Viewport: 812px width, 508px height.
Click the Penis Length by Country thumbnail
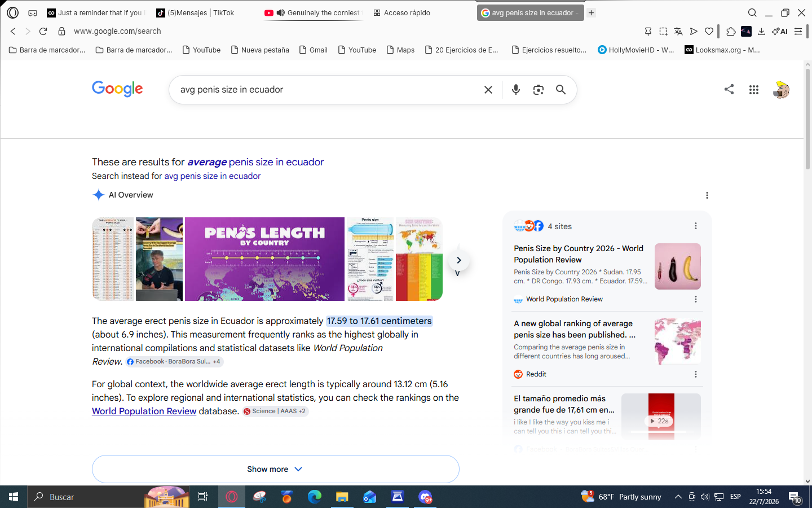(264, 259)
